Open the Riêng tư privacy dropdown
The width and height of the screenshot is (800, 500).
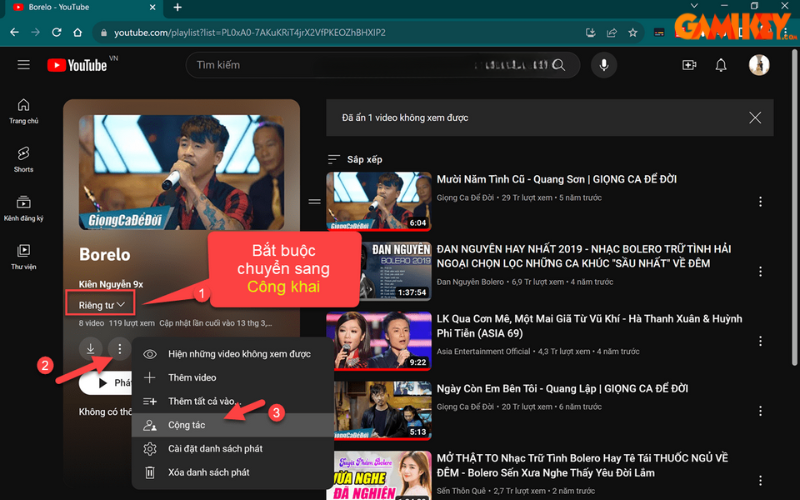click(x=101, y=305)
